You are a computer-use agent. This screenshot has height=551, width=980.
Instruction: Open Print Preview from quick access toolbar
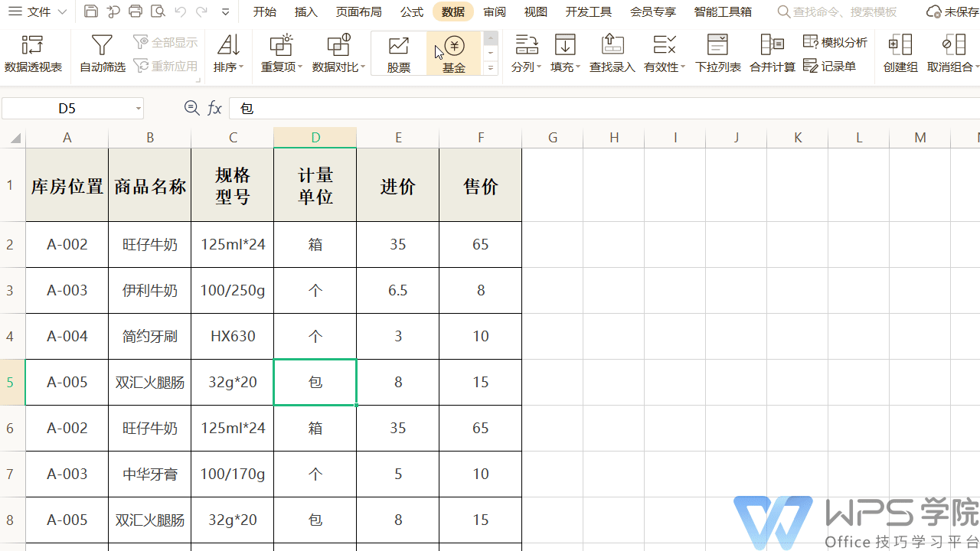[x=158, y=11]
